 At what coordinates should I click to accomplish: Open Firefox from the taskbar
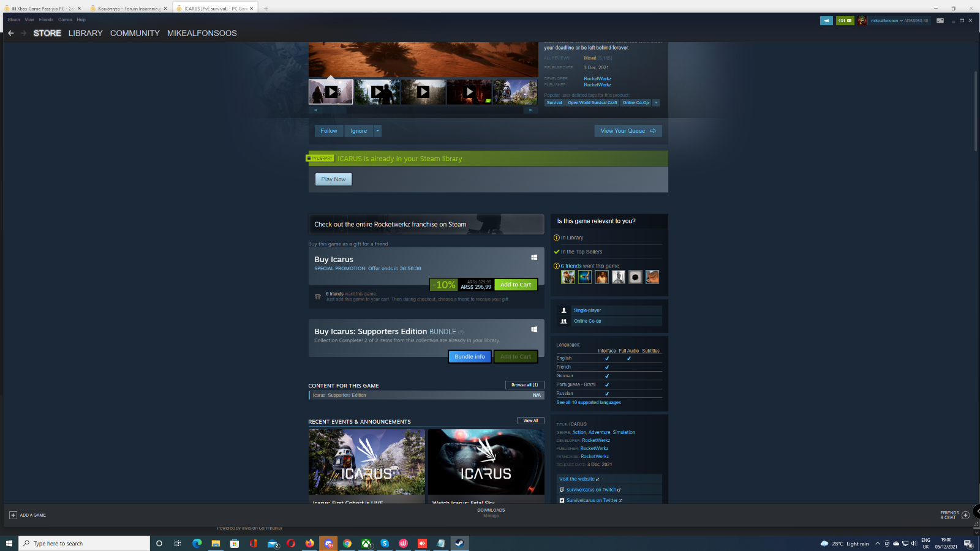(x=310, y=543)
